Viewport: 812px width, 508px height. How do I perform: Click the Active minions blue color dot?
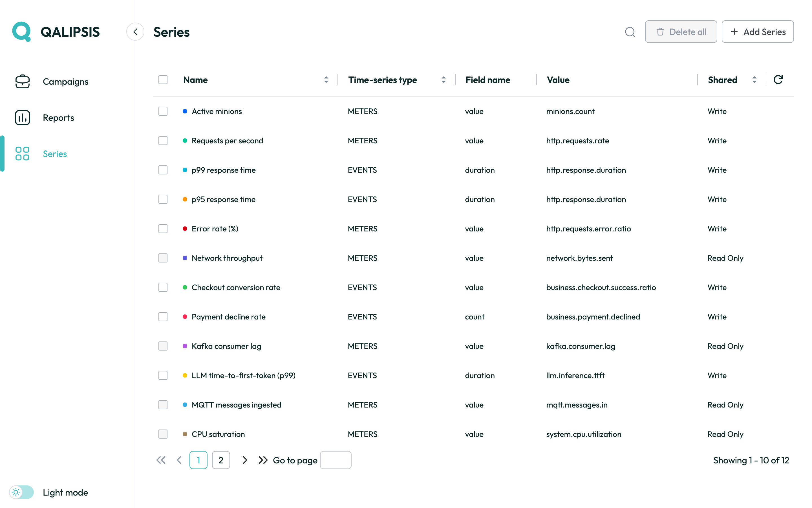[x=185, y=111]
